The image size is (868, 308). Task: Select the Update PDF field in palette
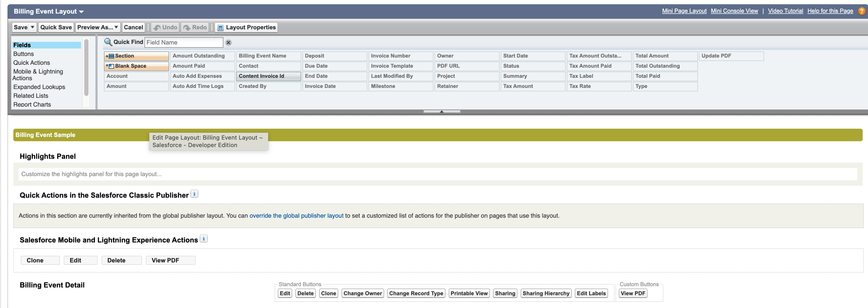(x=731, y=56)
